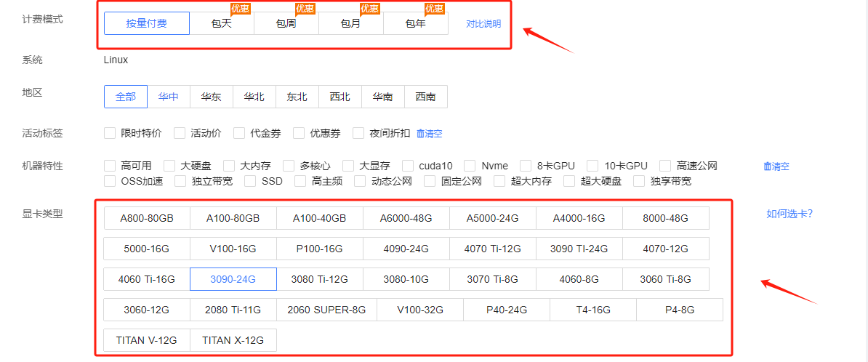Check the 活动价 checkbox

180,133
